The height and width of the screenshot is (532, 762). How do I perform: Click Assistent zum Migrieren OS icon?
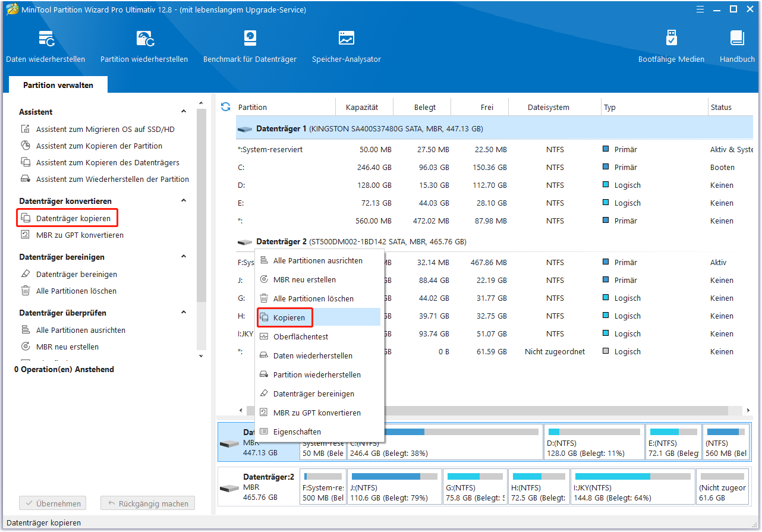(x=26, y=129)
